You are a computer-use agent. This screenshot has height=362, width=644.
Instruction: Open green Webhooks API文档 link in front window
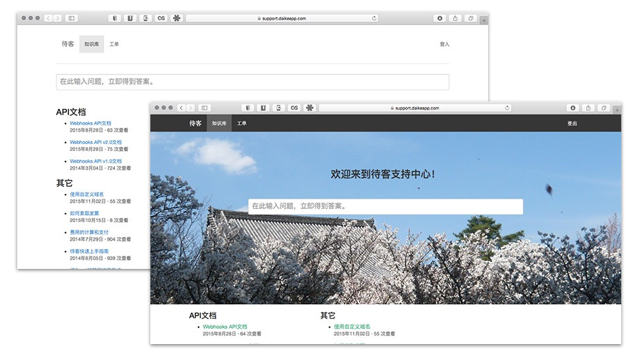[225, 327]
